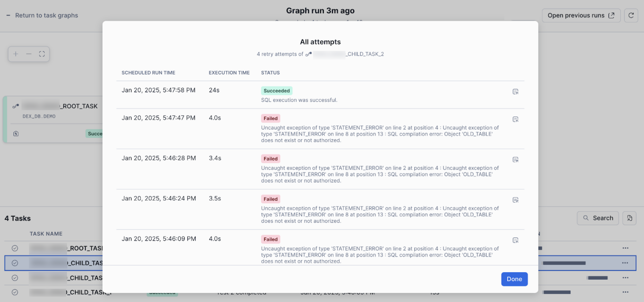Click the Done button
The image size is (644, 302).
[x=514, y=279]
